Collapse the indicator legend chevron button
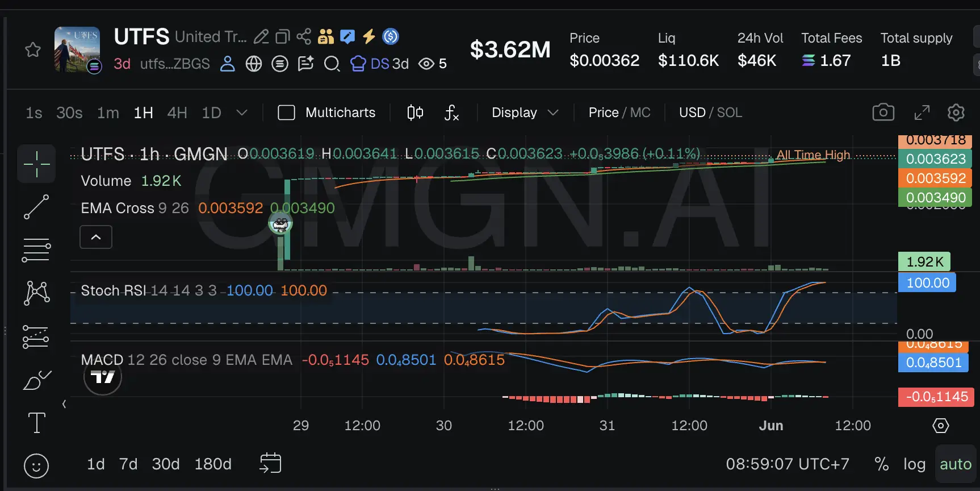 [96, 237]
